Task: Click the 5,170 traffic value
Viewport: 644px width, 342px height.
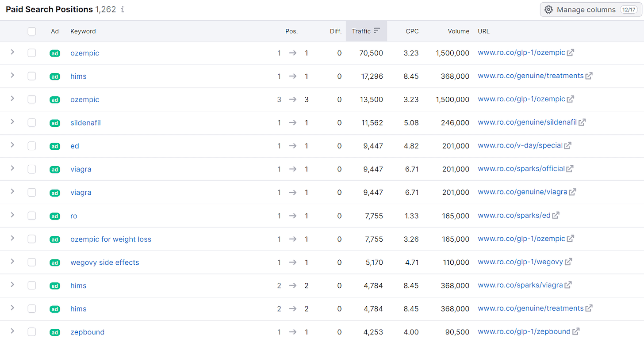Action: 373,262
